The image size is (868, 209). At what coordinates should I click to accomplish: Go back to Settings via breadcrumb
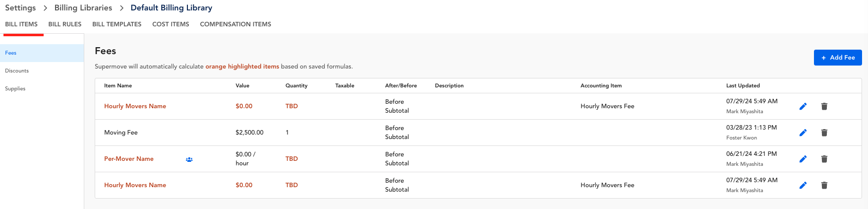coord(20,8)
